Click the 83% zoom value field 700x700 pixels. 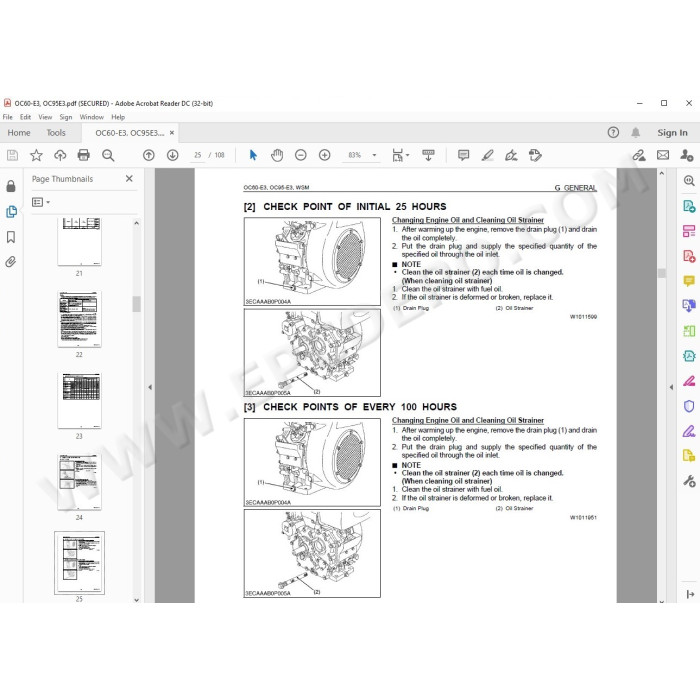pos(355,155)
